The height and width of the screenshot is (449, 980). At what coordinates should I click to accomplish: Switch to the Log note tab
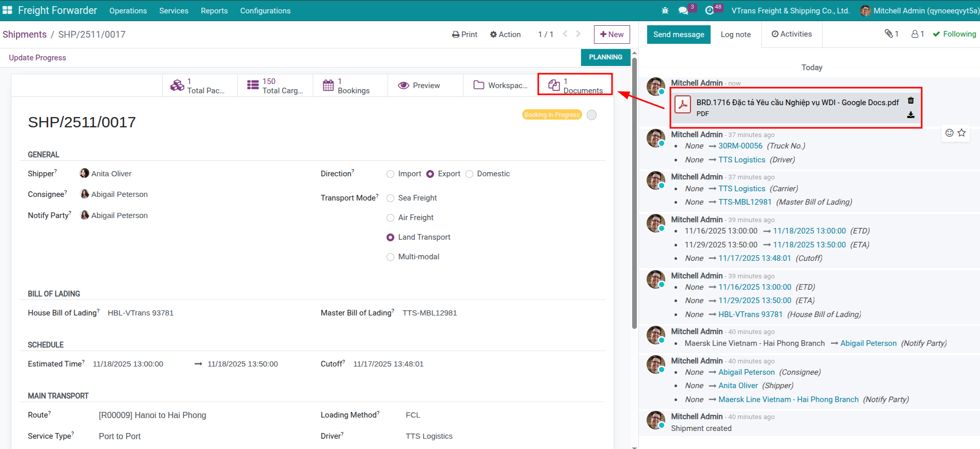[x=735, y=35]
